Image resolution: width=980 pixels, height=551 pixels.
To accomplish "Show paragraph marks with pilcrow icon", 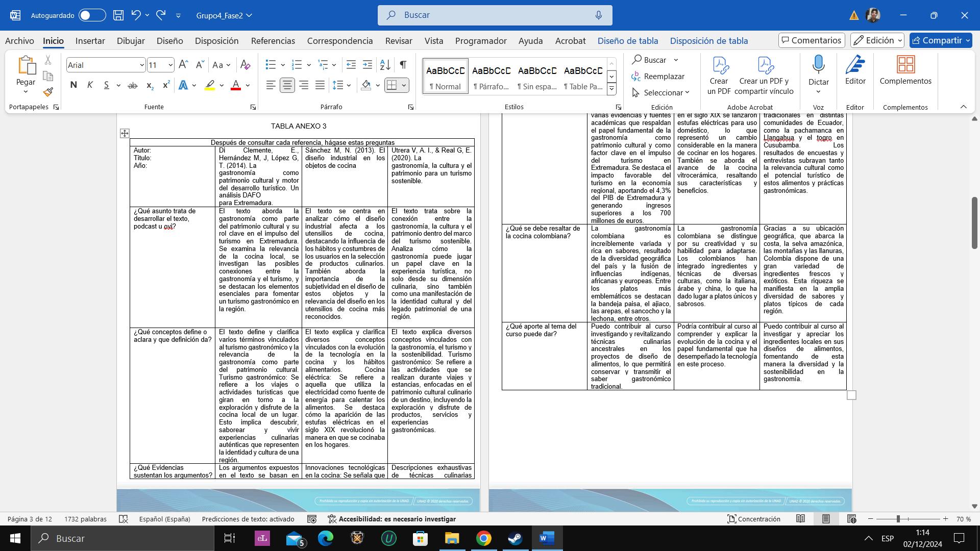I will click(x=403, y=65).
